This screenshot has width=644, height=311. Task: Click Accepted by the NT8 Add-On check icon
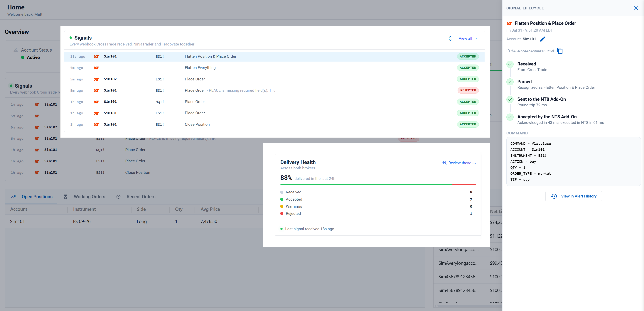pyautogui.click(x=510, y=117)
